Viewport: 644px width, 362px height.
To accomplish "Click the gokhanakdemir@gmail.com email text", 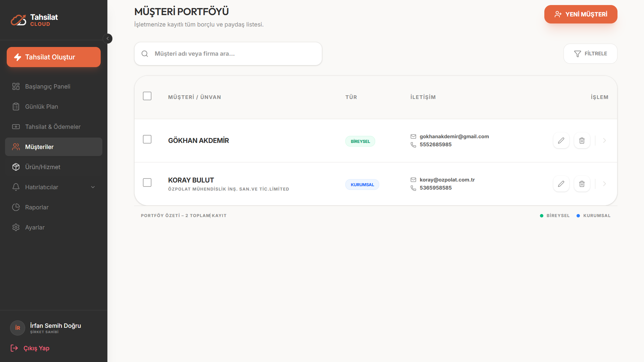I will pyautogui.click(x=454, y=137).
